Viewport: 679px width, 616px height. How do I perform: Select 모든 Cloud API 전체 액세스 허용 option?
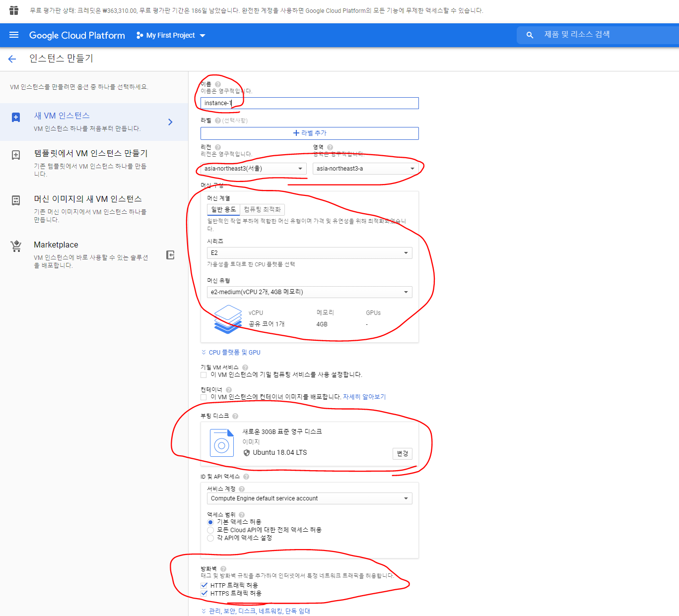click(x=210, y=530)
